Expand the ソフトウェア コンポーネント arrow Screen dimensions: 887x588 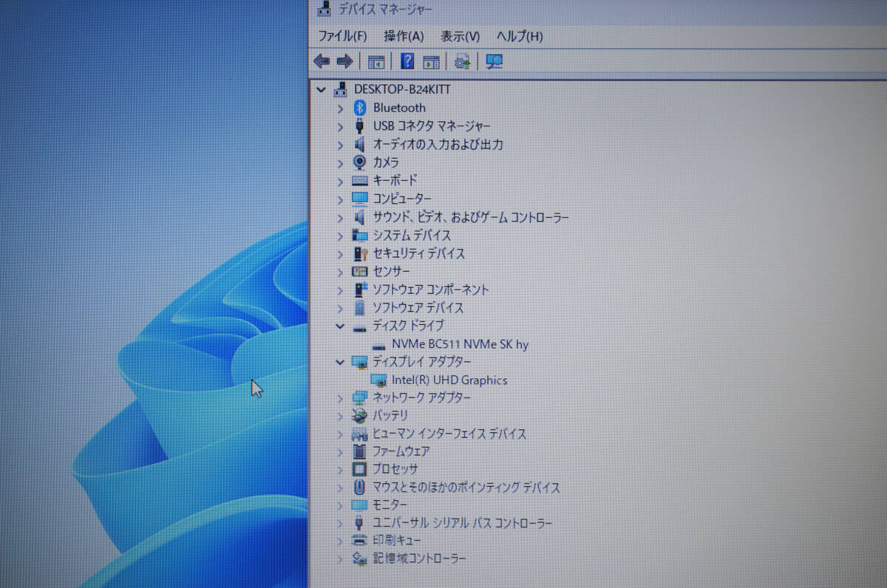coord(340,290)
